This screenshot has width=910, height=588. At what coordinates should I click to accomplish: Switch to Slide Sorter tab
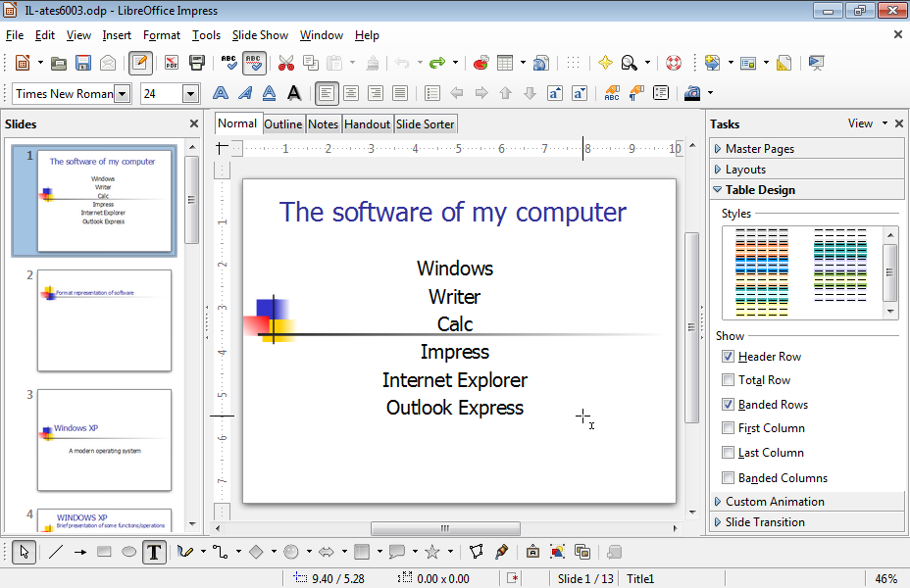coord(425,124)
